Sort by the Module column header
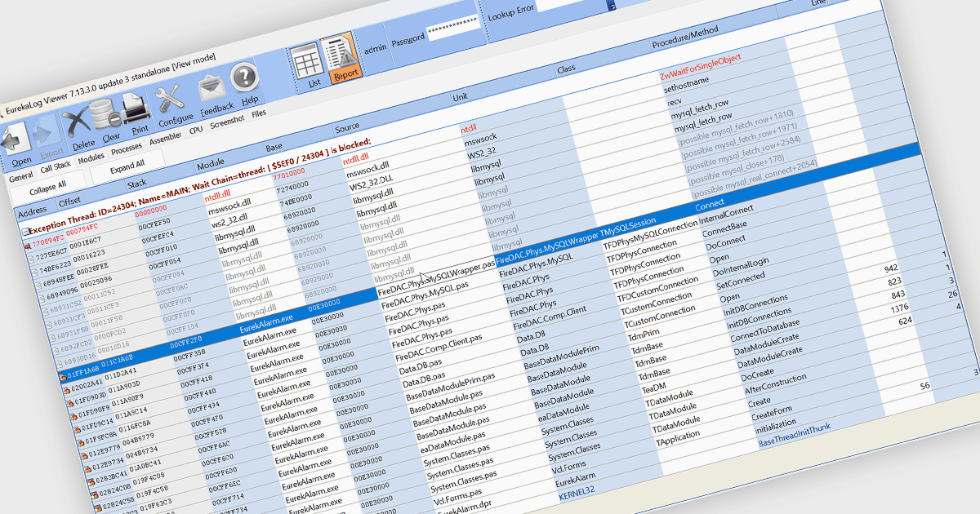Screen dimensions: 980x514 point(210,164)
